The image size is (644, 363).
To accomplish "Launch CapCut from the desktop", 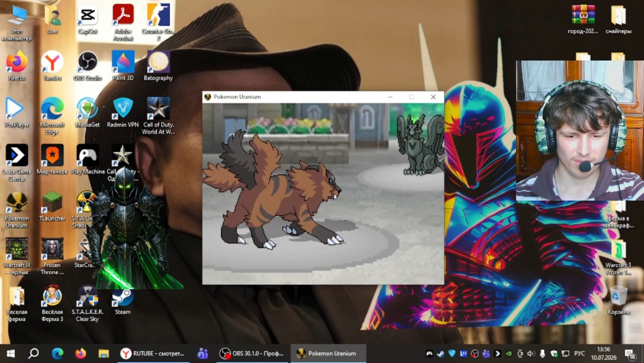I will pyautogui.click(x=87, y=20).
